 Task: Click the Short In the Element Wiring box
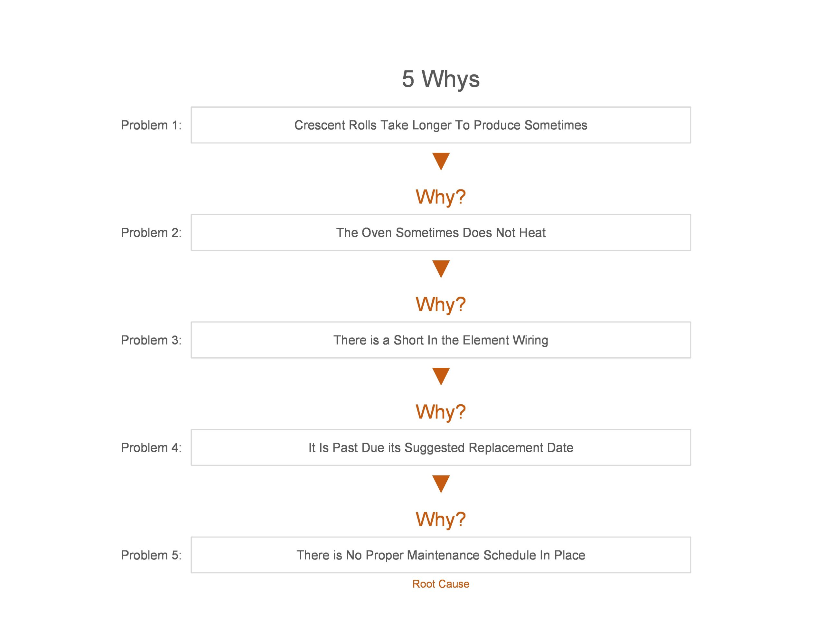[441, 340]
